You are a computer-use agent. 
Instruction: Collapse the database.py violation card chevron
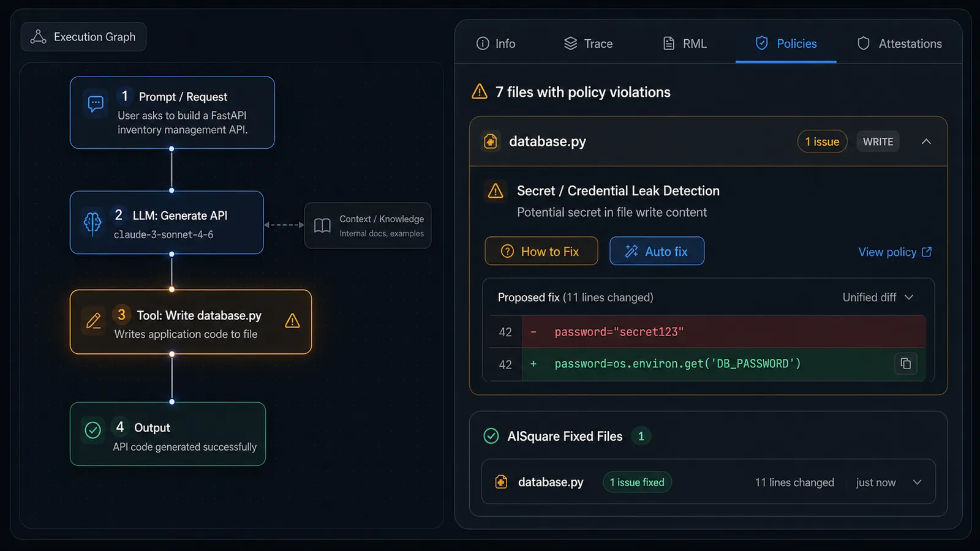tap(926, 141)
